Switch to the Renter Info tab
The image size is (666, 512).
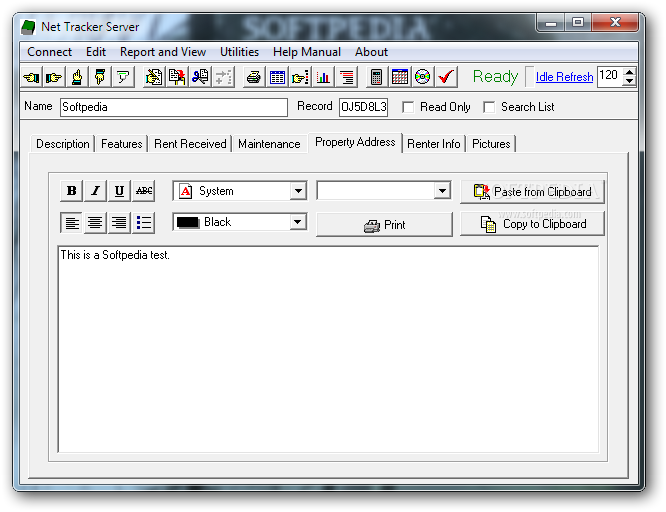pos(434,144)
